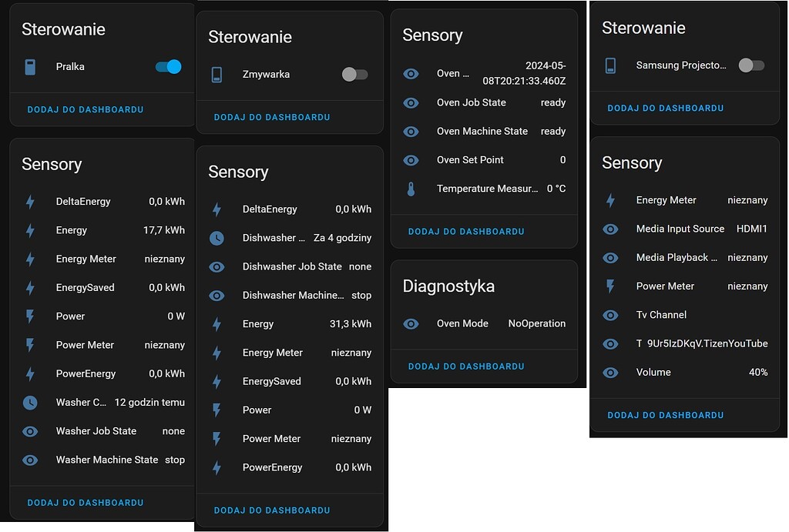Click the thermometer icon next to Temperature Measurement

pyautogui.click(x=411, y=188)
